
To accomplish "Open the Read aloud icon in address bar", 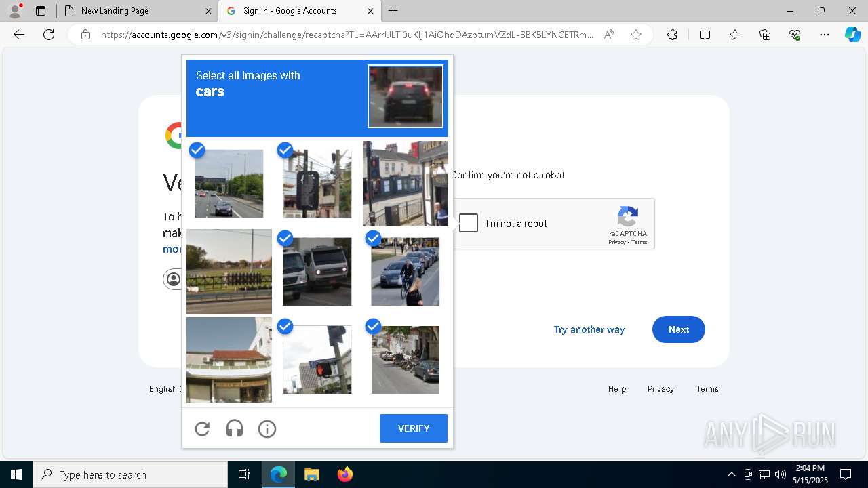I will (609, 35).
